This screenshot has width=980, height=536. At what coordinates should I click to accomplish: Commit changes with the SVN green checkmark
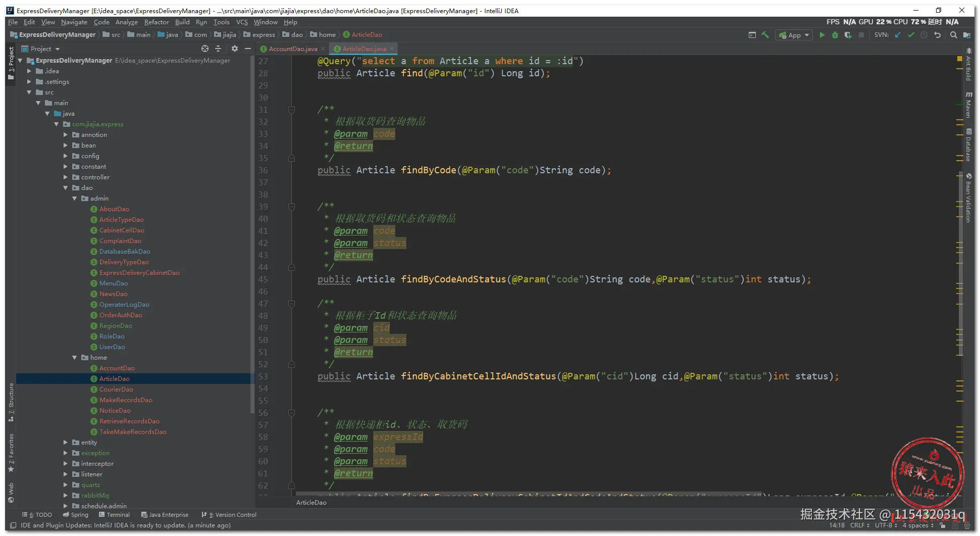coord(911,35)
